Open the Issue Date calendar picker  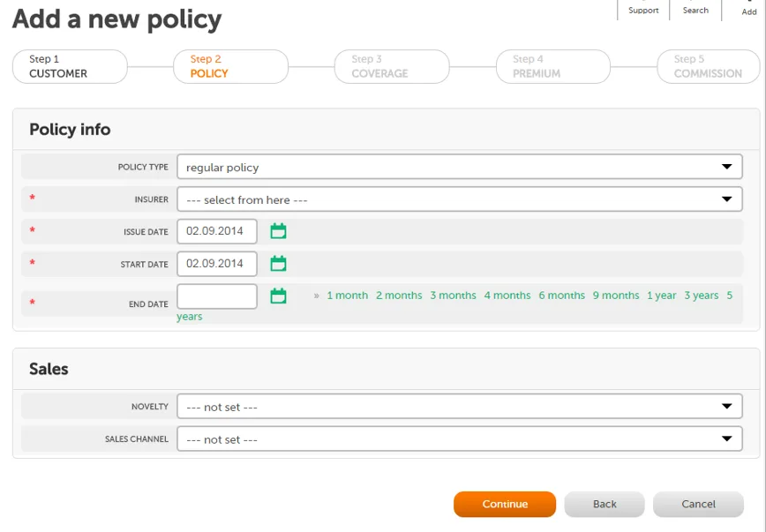278,231
